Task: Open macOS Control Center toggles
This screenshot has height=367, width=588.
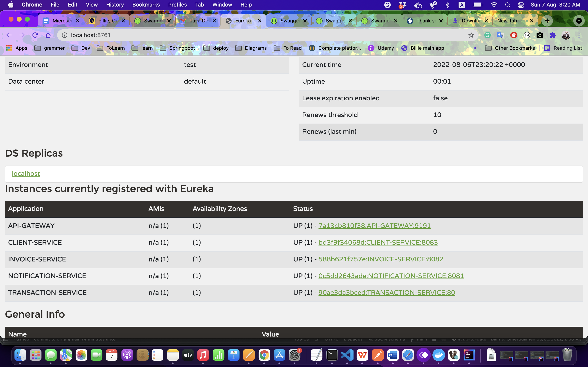Action: 521,5
